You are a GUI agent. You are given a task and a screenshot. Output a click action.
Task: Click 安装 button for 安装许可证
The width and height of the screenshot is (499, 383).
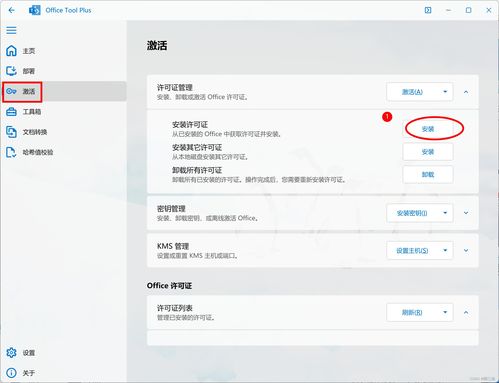428,129
